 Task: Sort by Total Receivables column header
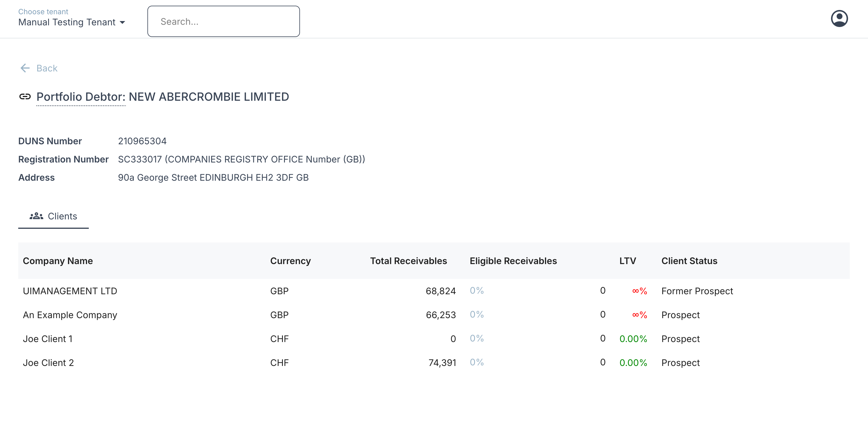408,261
